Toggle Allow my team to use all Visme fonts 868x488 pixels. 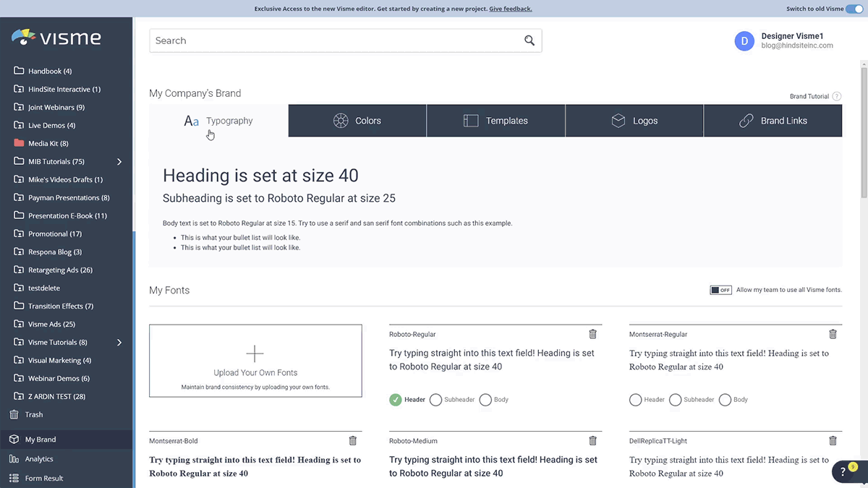point(721,289)
